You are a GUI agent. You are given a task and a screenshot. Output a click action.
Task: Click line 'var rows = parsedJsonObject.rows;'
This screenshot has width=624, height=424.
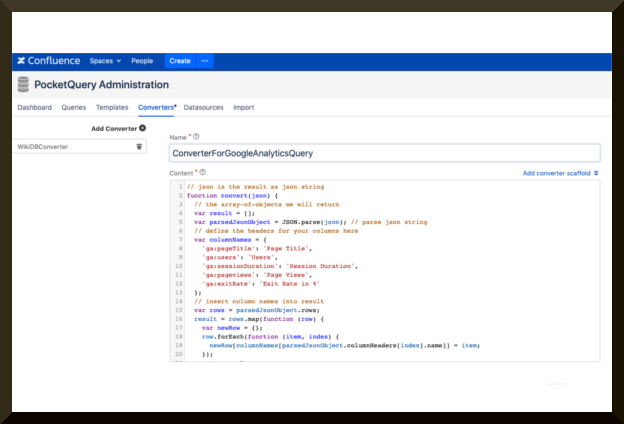[x=257, y=310]
